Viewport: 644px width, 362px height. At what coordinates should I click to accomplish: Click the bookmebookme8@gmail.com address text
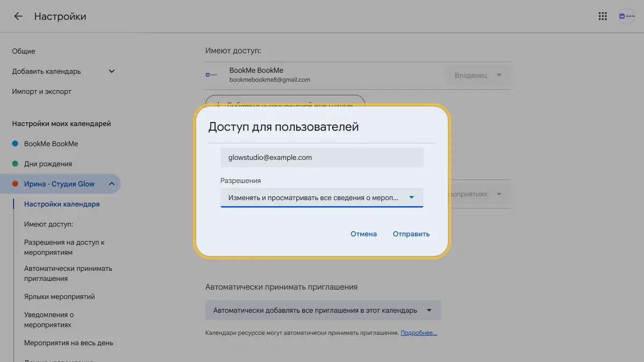point(270,80)
